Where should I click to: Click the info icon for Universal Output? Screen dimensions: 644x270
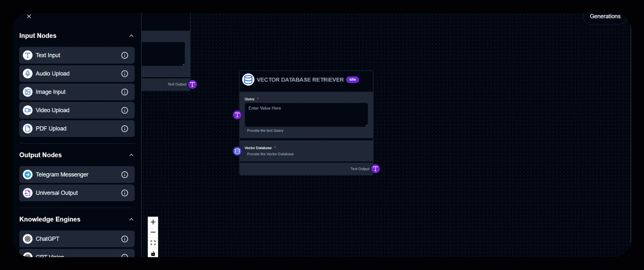(x=124, y=193)
